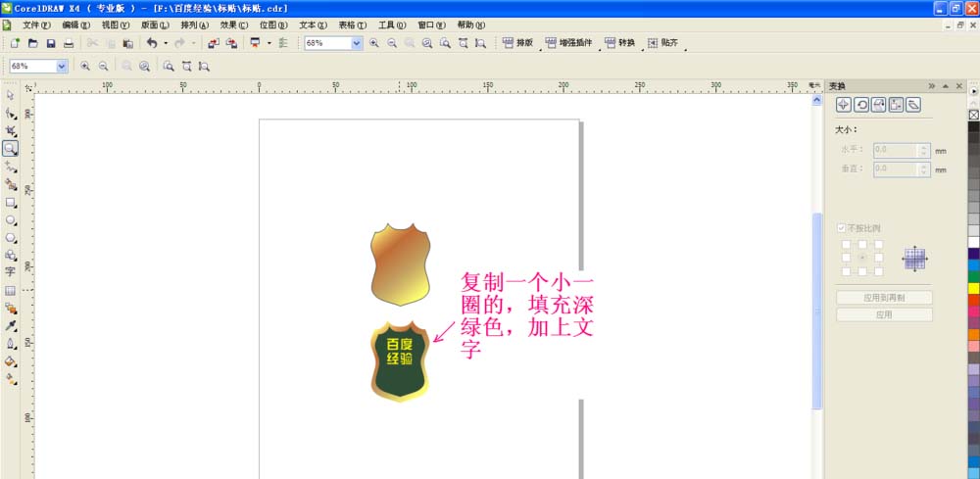Save the document with the disk icon

pyautogui.click(x=51, y=43)
